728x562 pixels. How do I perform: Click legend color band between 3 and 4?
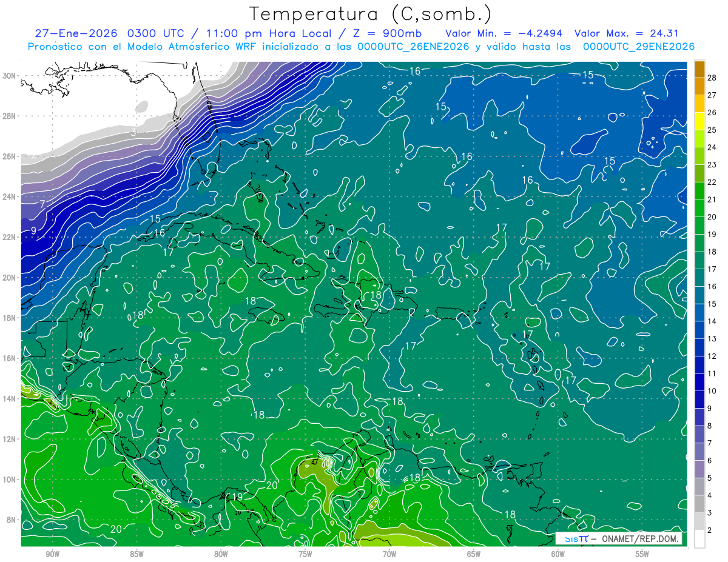click(x=699, y=504)
